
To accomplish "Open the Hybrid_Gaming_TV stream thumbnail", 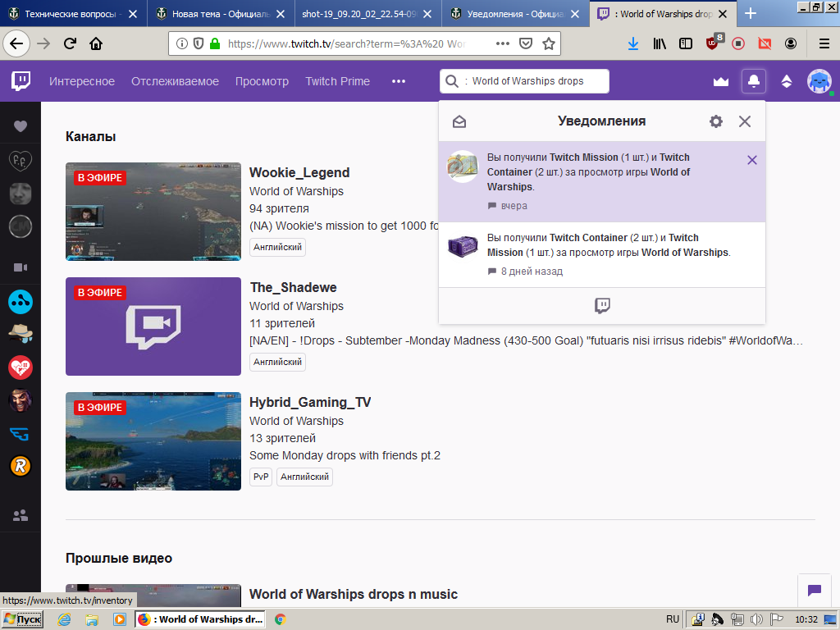I will point(153,441).
